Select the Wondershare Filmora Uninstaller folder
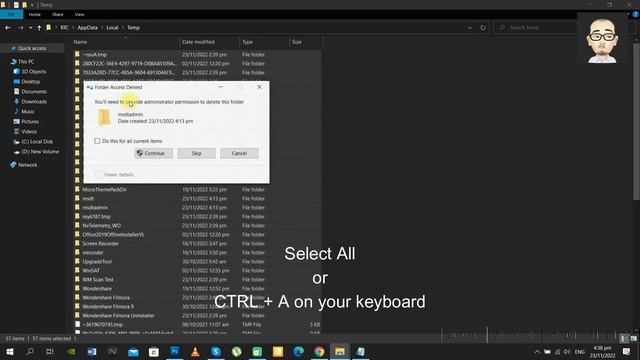Viewport: 640px width, 360px height. 197,315
